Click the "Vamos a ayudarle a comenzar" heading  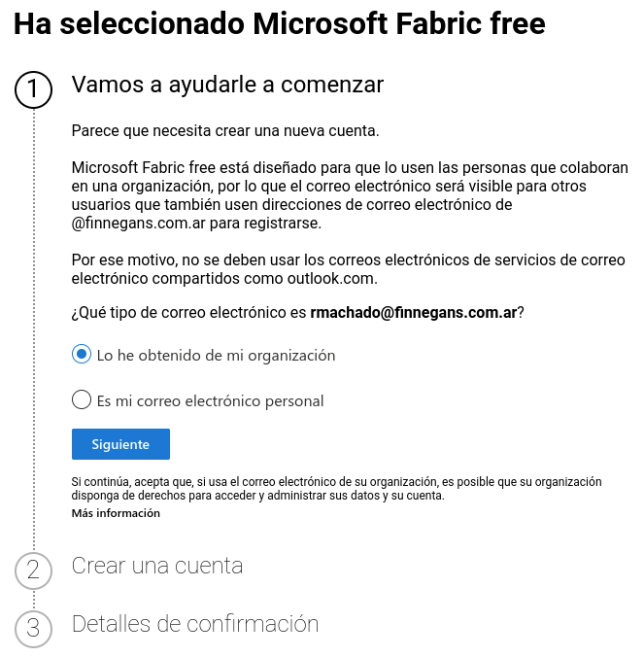[227, 85]
